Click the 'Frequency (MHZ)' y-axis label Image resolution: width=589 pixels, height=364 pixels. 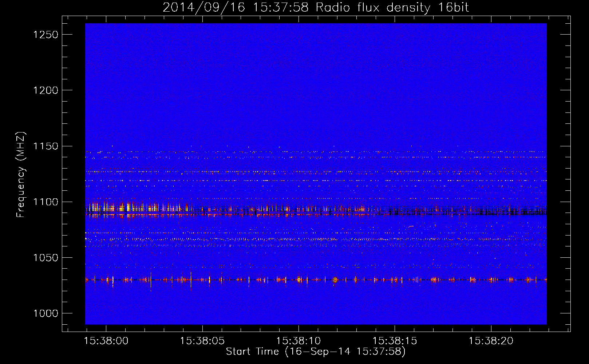point(21,174)
